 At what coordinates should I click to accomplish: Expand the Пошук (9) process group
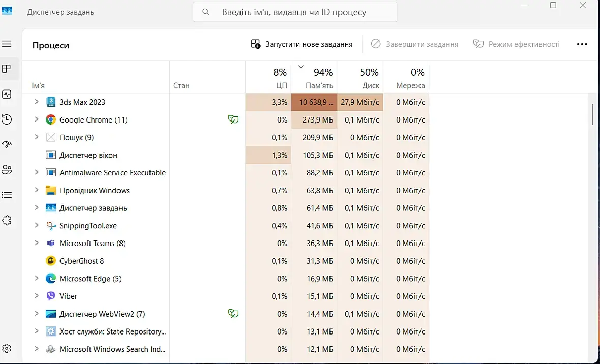click(36, 137)
